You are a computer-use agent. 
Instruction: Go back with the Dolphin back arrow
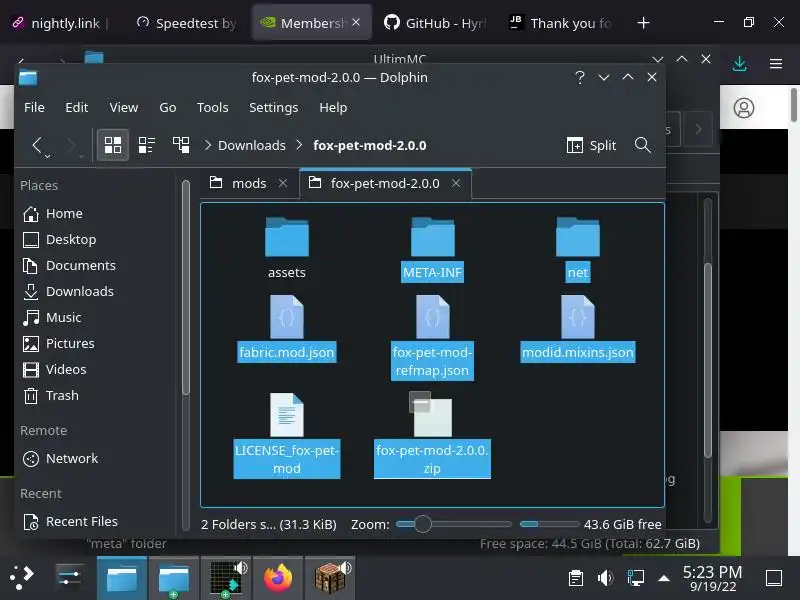[37, 145]
